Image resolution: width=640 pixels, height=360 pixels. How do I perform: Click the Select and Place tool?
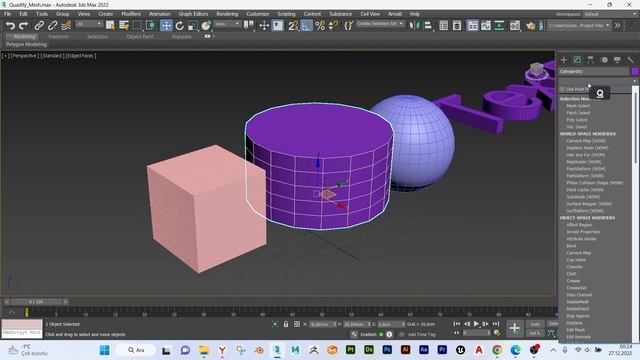pos(206,26)
